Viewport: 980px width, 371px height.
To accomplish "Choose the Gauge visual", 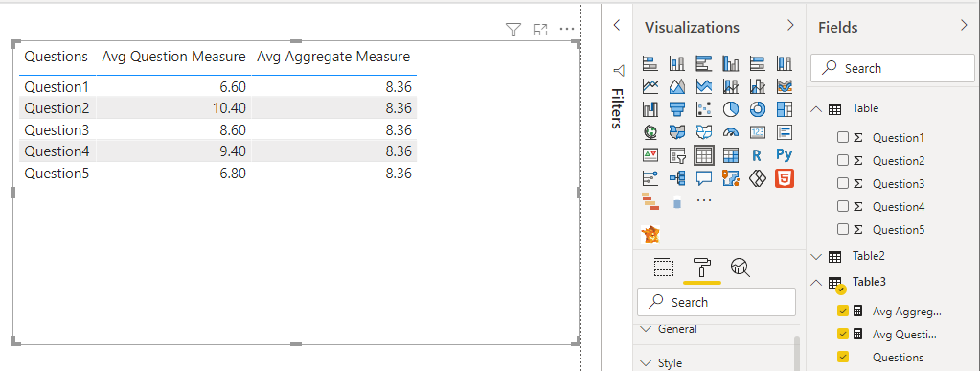I will 731,132.
